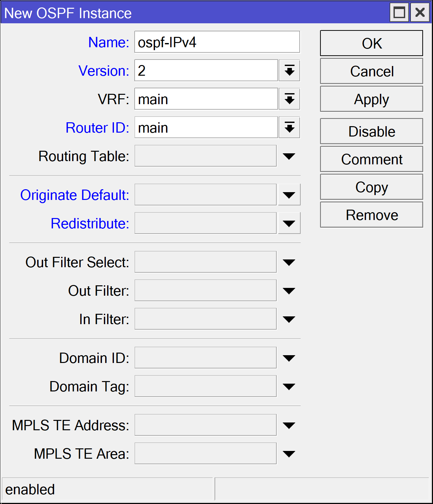This screenshot has height=504, width=433.
Task: Open the Domain Tag dropdown
Action: pyautogui.click(x=289, y=386)
